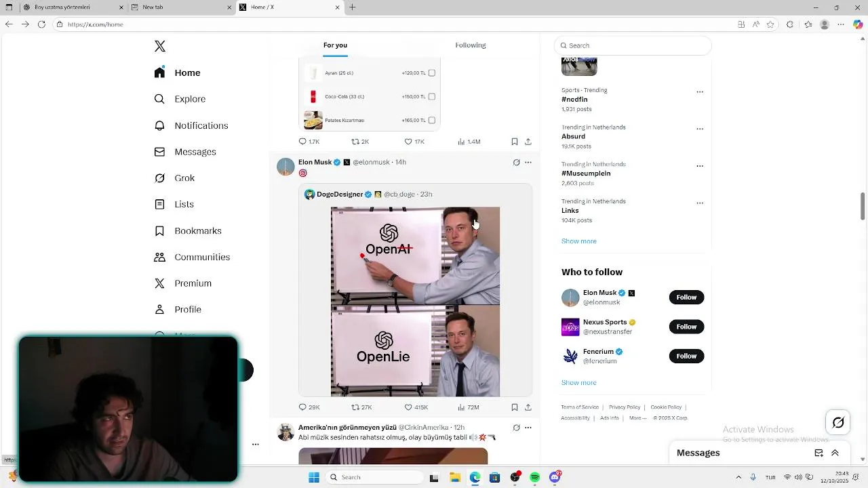
Task: Open the Terms of Service link
Action: coord(580,407)
